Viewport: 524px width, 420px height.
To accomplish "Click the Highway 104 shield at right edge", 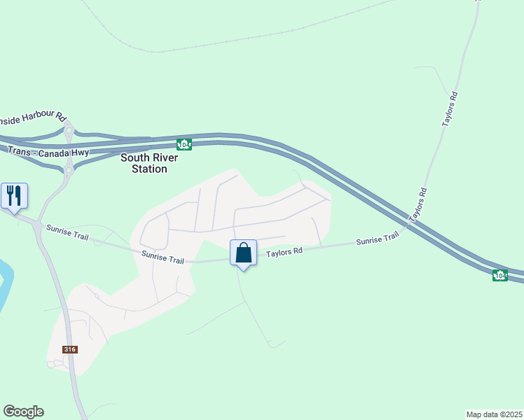I will click(x=500, y=275).
